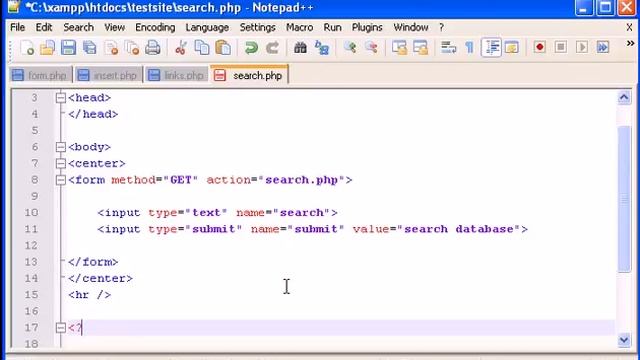The image size is (640, 360).
Task: Collapse the head tag fold
Action: click(x=61, y=98)
